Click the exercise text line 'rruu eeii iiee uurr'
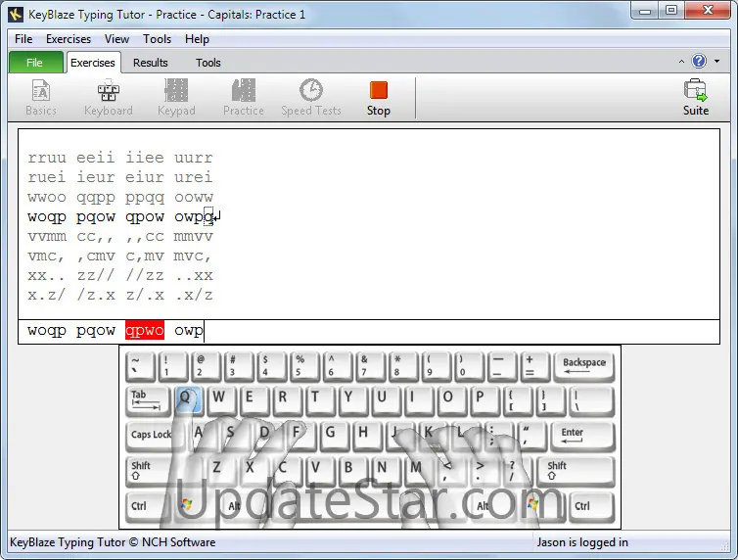The image size is (738, 560). (x=120, y=158)
